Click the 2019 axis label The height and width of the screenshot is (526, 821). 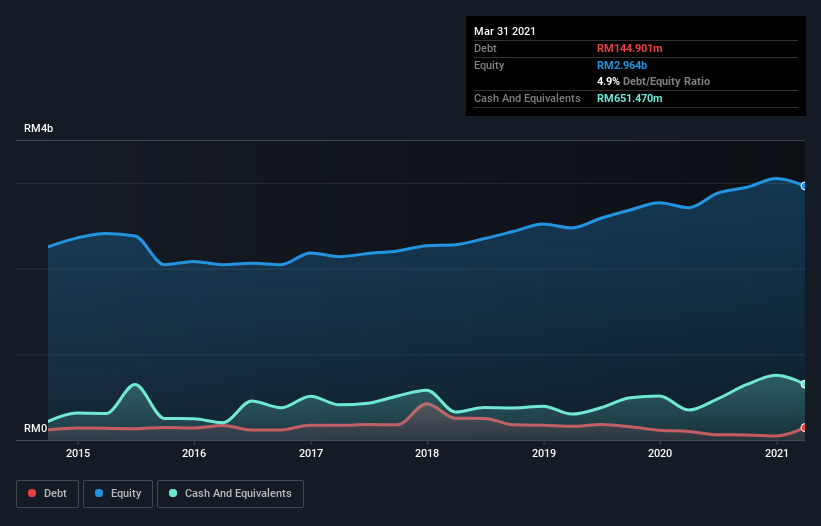(x=543, y=453)
